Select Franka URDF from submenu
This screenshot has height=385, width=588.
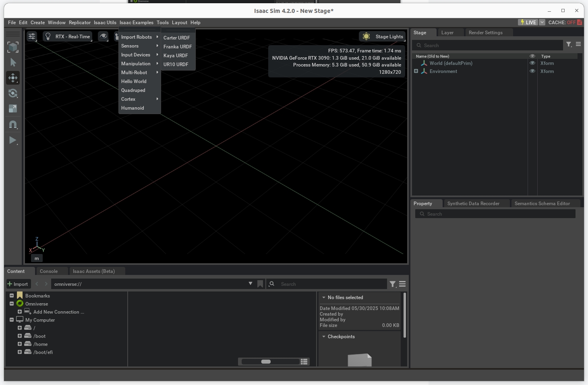[178, 47]
